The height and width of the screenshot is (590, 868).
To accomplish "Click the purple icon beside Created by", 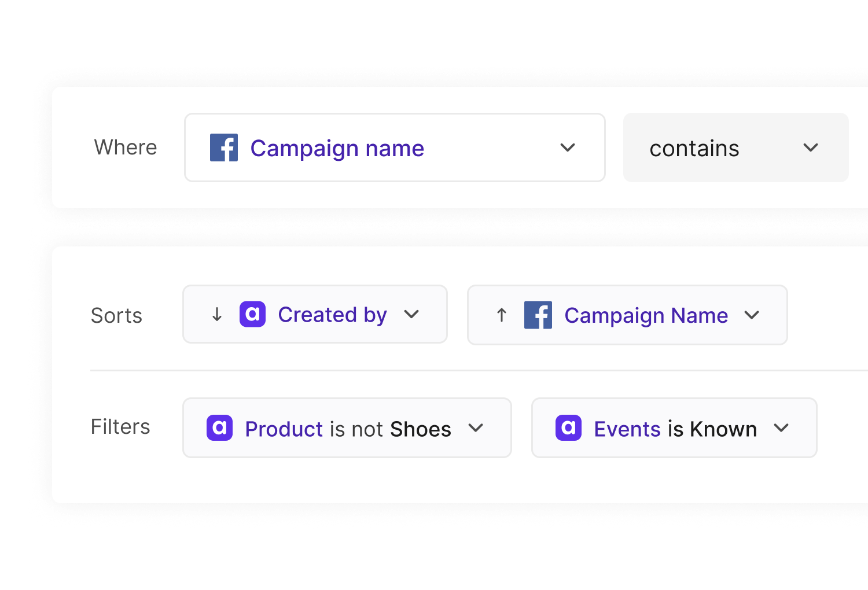I will point(252,315).
